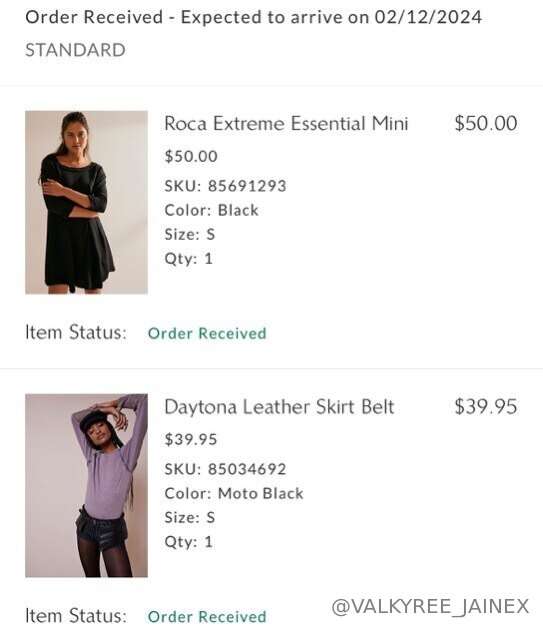Click the Daytona Leather Skirt Belt title
The image size is (543, 631).
point(279,406)
